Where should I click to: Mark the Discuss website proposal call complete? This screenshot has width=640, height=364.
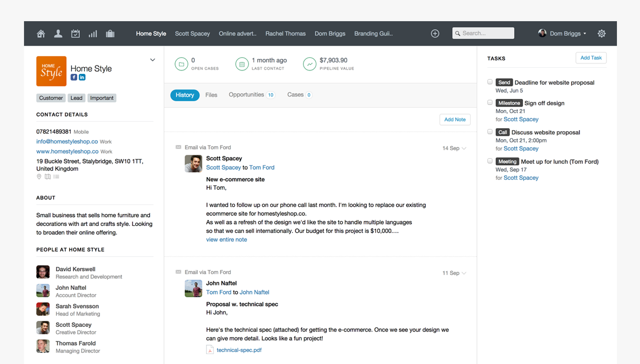[490, 132]
